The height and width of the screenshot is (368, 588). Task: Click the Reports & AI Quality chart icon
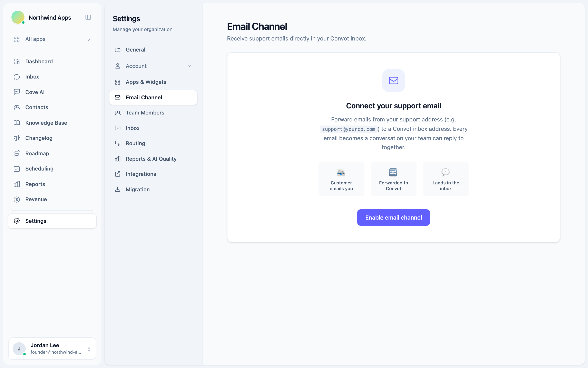(x=118, y=159)
